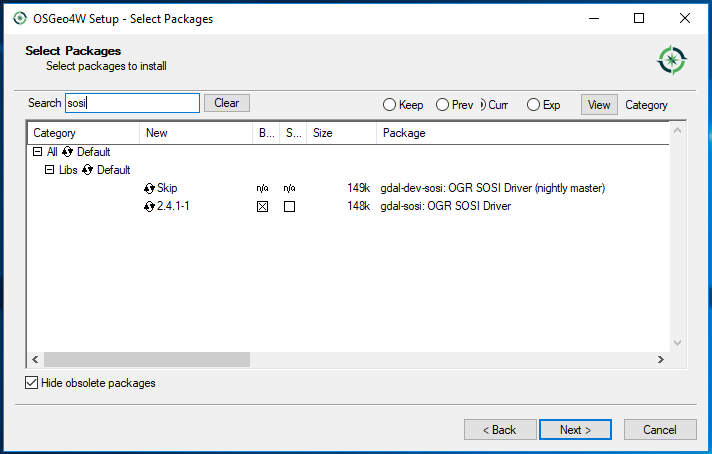The width and height of the screenshot is (712, 454).
Task: Click the horizontal scrollbar left arrow
Action: point(35,359)
